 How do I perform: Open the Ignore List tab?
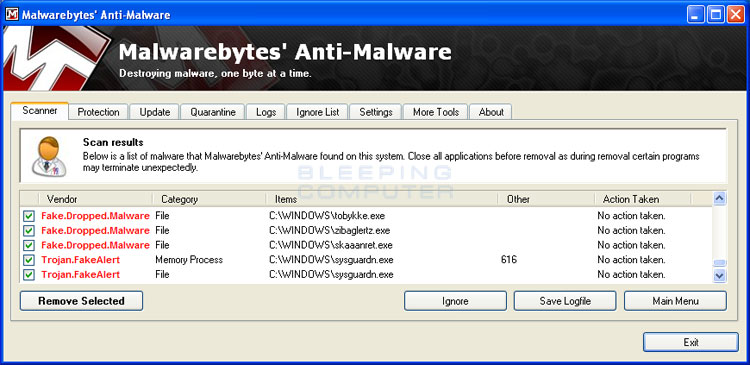click(318, 112)
